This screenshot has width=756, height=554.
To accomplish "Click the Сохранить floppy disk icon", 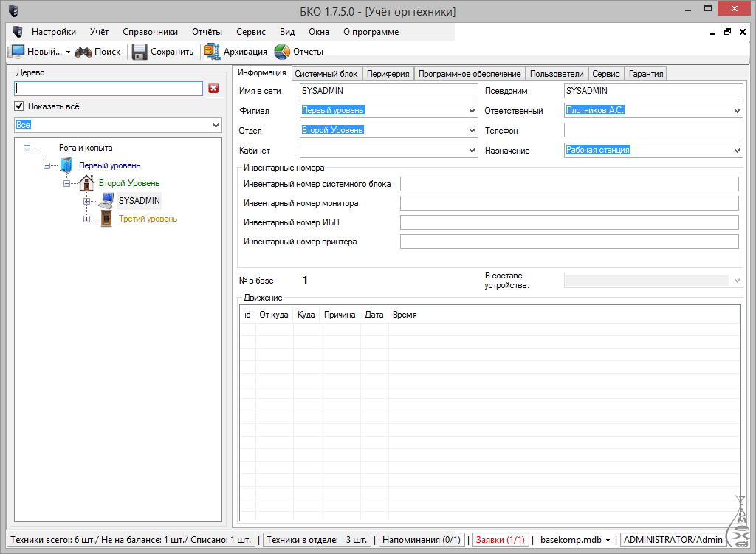I will 140,52.
